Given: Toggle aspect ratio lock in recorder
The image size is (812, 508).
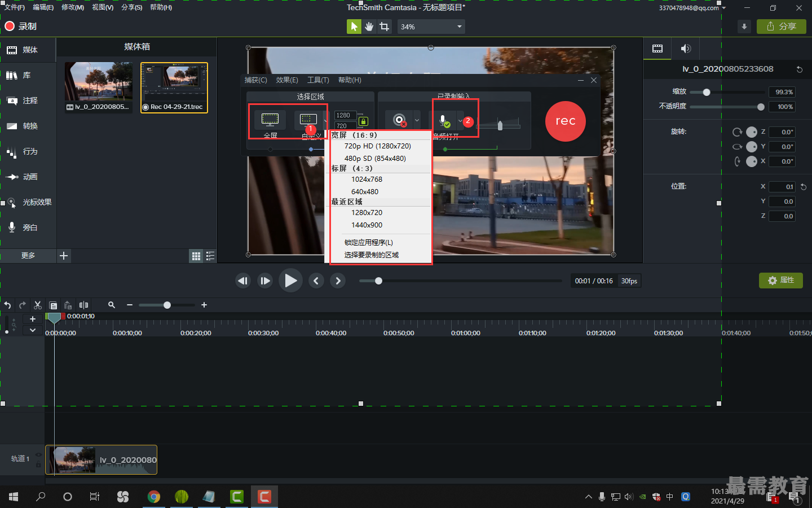Looking at the screenshot, I should pyautogui.click(x=363, y=121).
